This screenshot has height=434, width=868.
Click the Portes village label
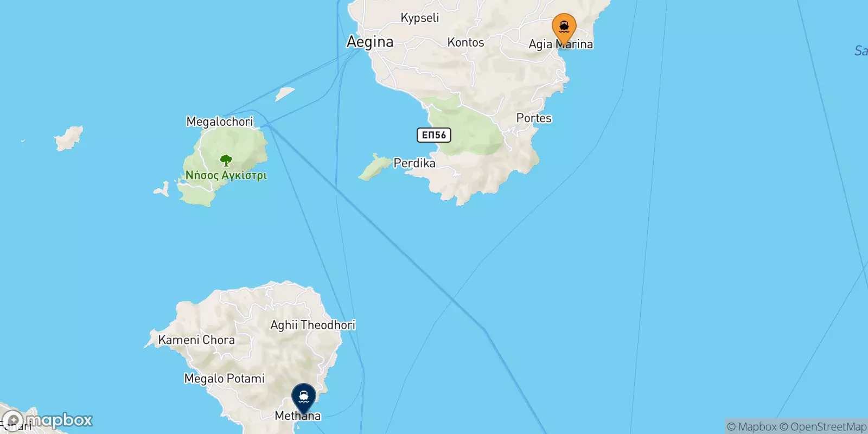(534, 118)
